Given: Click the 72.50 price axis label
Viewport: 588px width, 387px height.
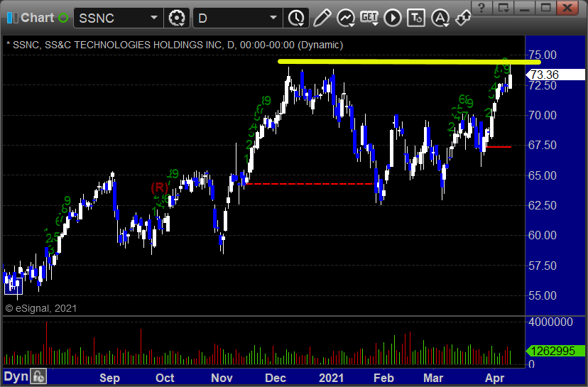Looking at the screenshot, I should [543, 85].
